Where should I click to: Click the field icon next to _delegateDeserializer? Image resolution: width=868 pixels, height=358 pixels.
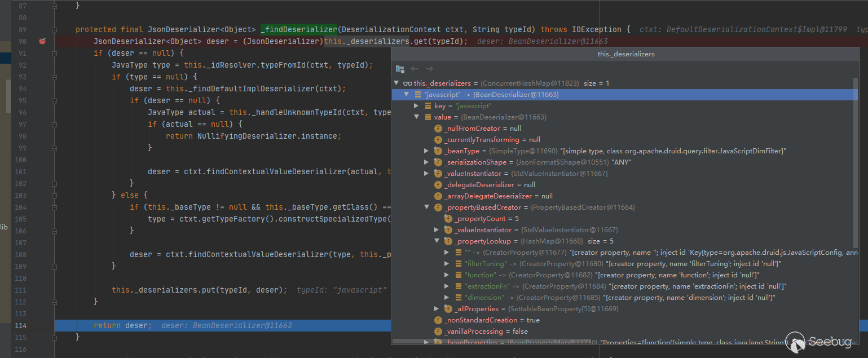coord(438,185)
